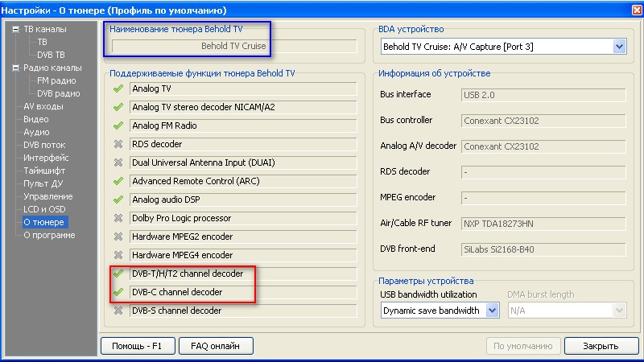Collapse the ТВ каналы tree node
644x362 pixels.
(15, 29)
